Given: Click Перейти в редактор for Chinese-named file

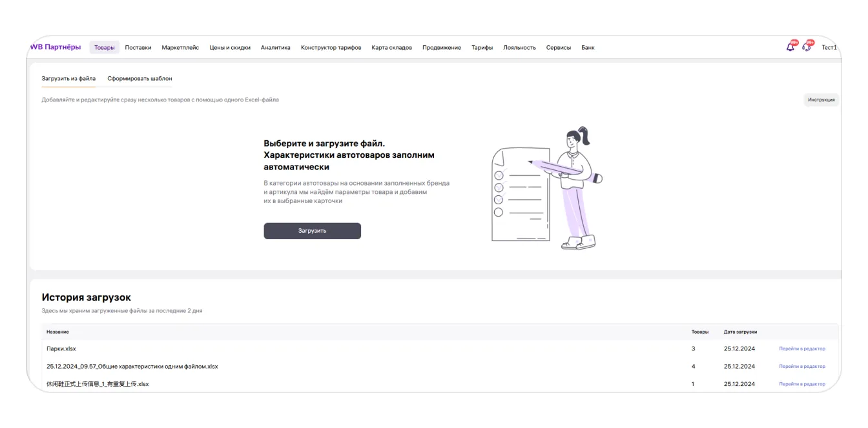Looking at the screenshot, I should click(x=801, y=384).
